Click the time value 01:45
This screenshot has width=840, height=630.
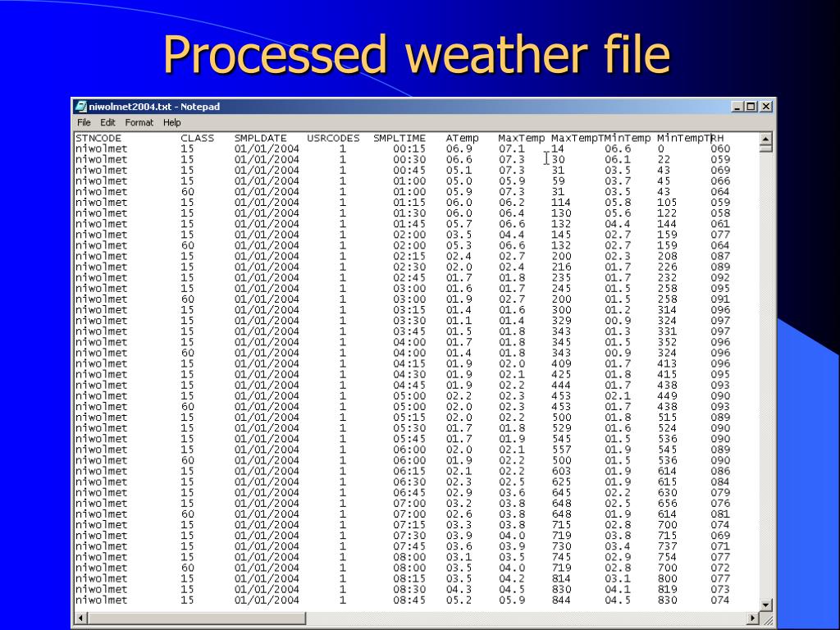[409, 224]
